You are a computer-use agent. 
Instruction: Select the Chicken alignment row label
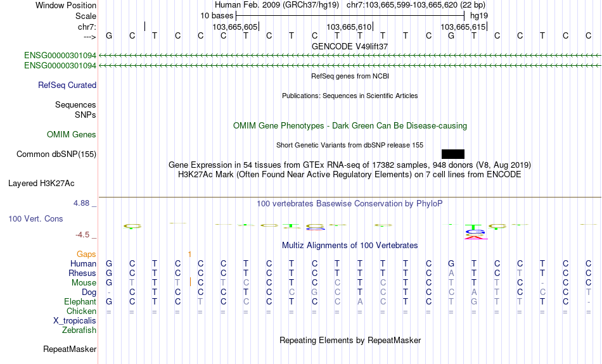pos(81,311)
